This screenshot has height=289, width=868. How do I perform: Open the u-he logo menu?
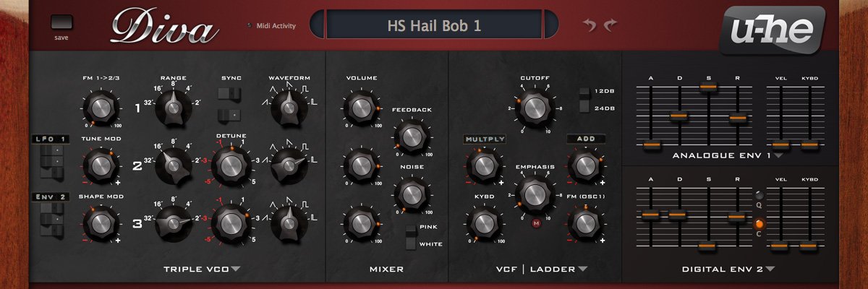point(771,30)
